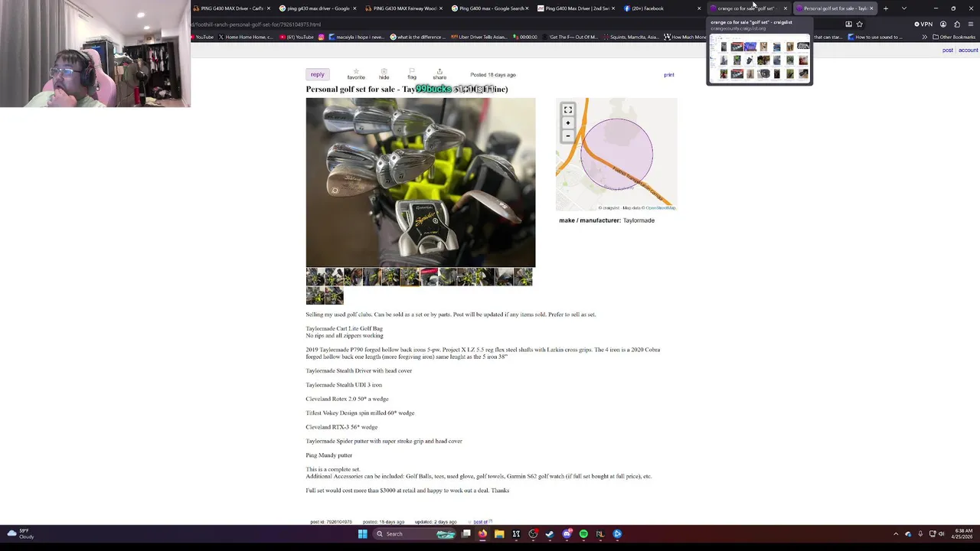The width and height of the screenshot is (980, 551).
Task: Open a new browser tab
Action: [x=886, y=8]
